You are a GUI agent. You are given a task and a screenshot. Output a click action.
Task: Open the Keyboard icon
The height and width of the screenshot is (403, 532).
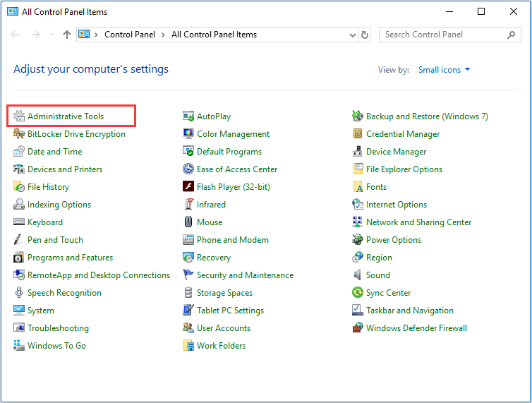[19, 222]
